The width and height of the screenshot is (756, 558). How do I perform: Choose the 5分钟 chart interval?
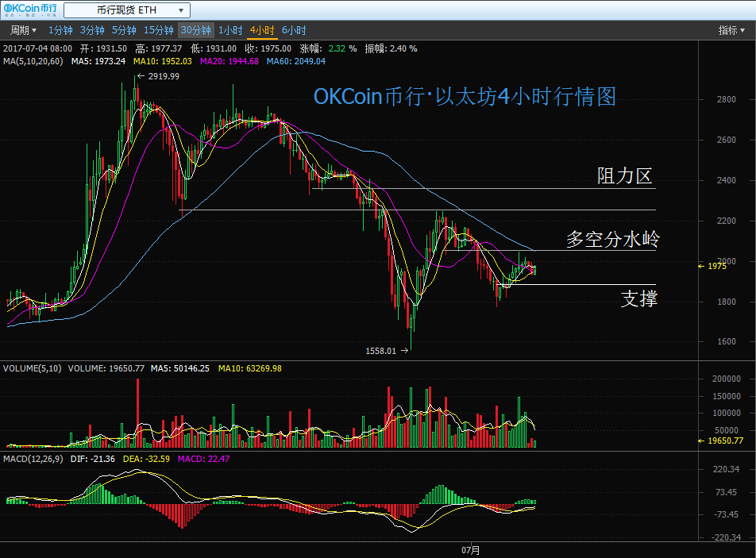[x=123, y=30]
